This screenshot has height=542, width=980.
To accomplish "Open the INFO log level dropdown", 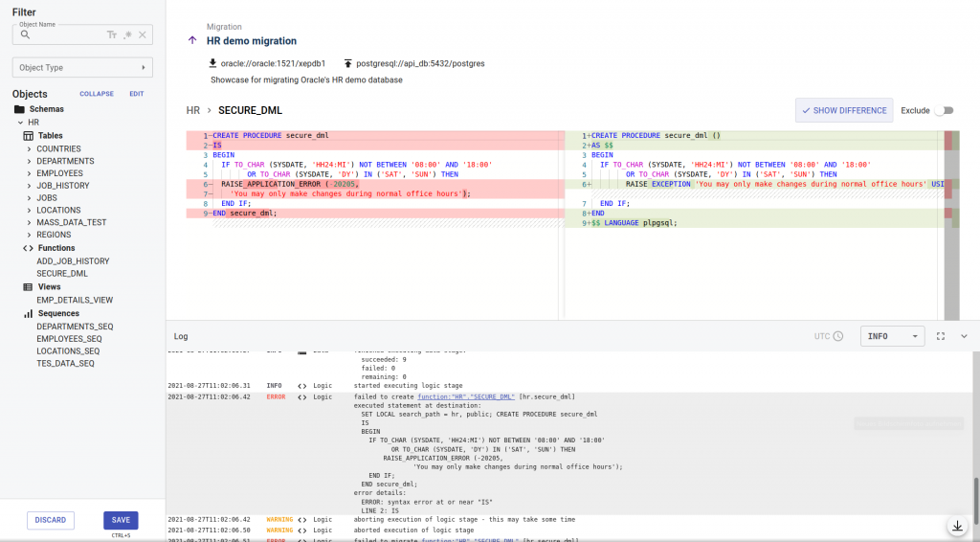I will [x=893, y=336].
